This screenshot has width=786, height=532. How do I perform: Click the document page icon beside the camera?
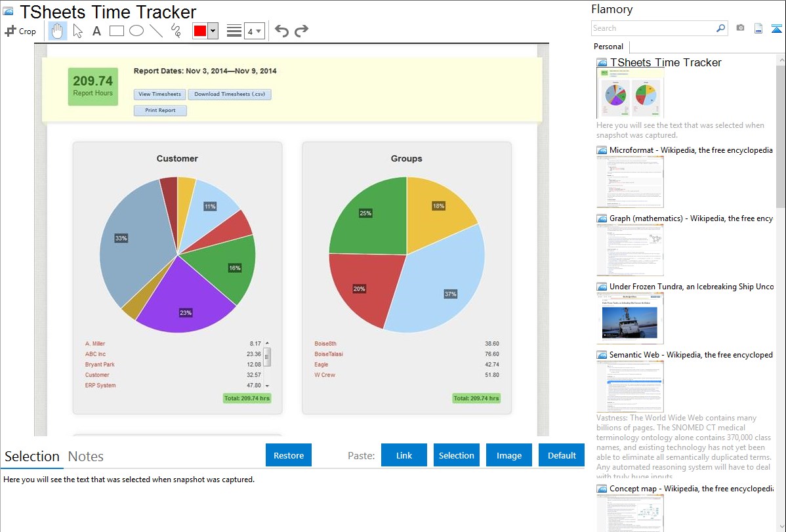(758, 28)
